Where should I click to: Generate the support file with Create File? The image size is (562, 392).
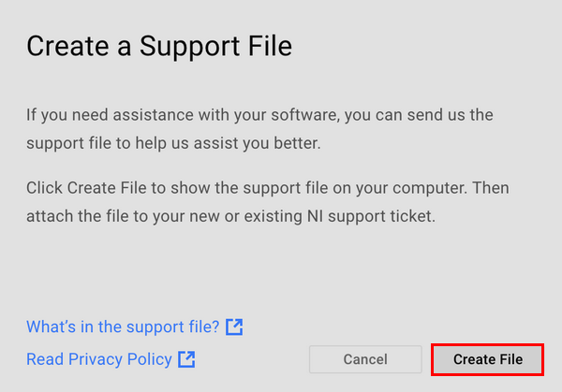487,359
